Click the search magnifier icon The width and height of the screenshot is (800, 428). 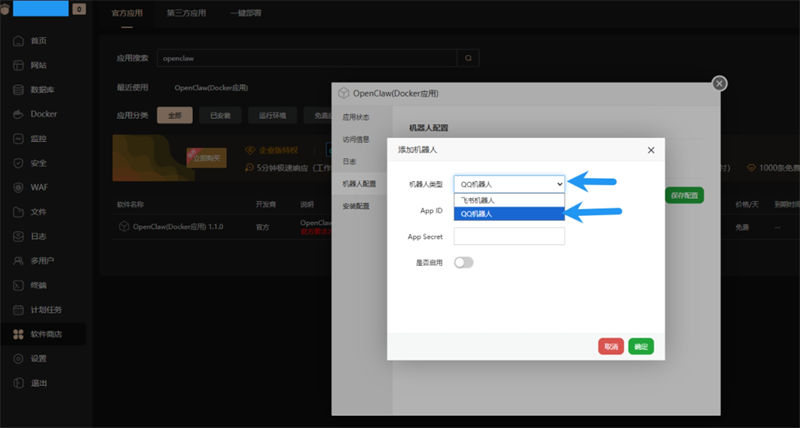tap(468, 58)
